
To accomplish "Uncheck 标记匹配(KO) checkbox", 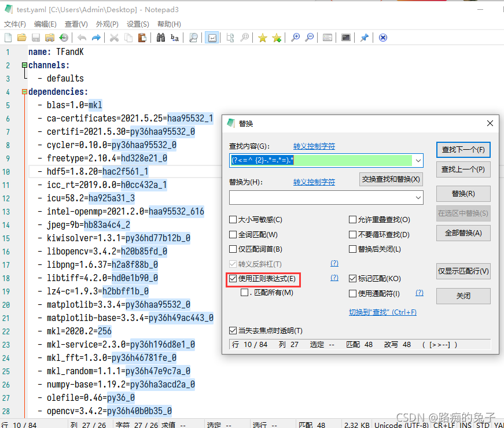I will (352, 279).
